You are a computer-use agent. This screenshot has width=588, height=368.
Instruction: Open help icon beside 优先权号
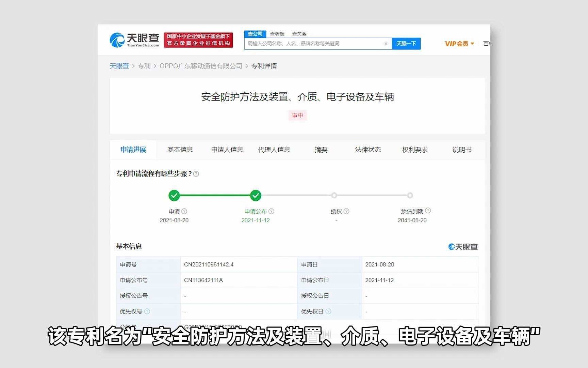pyautogui.click(x=147, y=311)
